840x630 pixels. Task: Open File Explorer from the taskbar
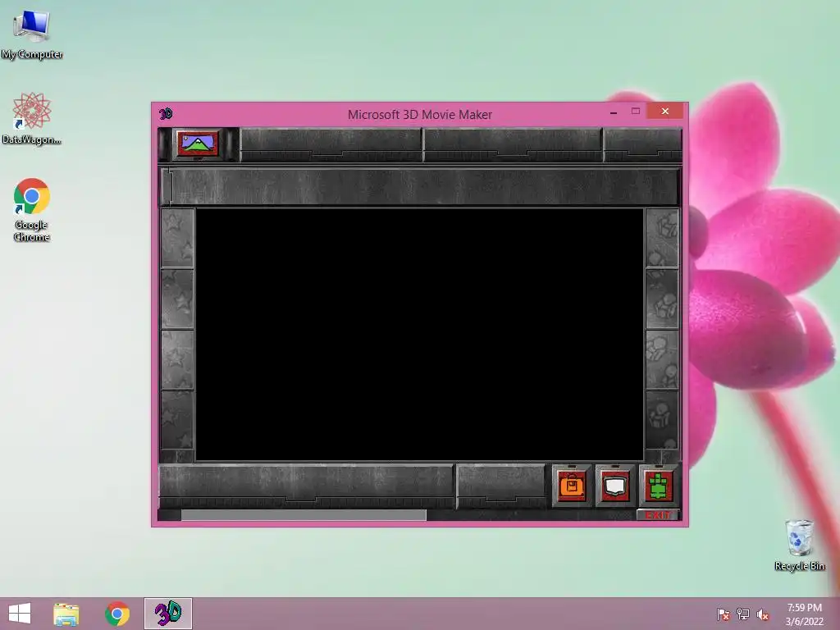[x=66, y=614]
